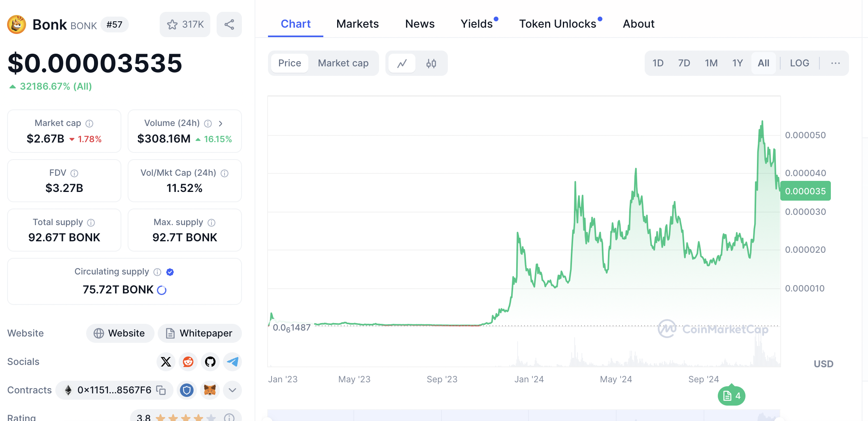Set chart range to 1Y
868x421 pixels.
[x=738, y=63]
